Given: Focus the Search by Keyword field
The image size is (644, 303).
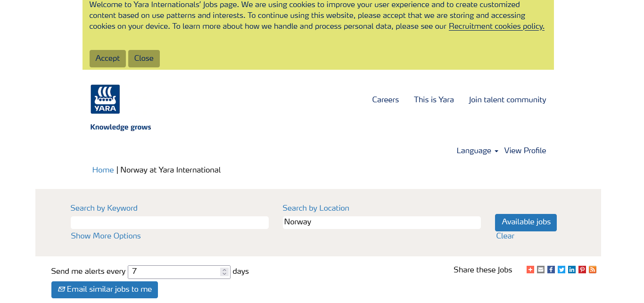Looking at the screenshot, I should click(170, 222).
